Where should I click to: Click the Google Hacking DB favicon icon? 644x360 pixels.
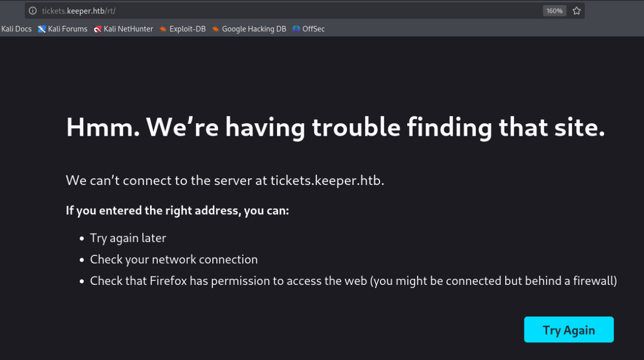(x=215, y=29)
